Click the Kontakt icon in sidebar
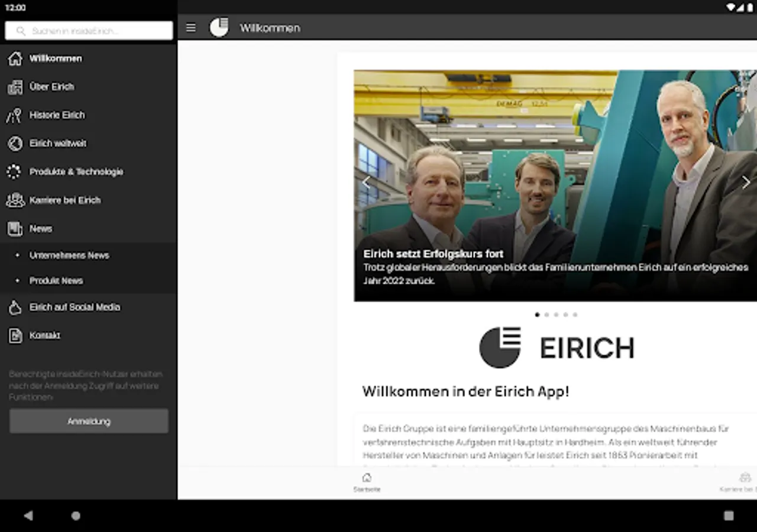 click(15, 336)
